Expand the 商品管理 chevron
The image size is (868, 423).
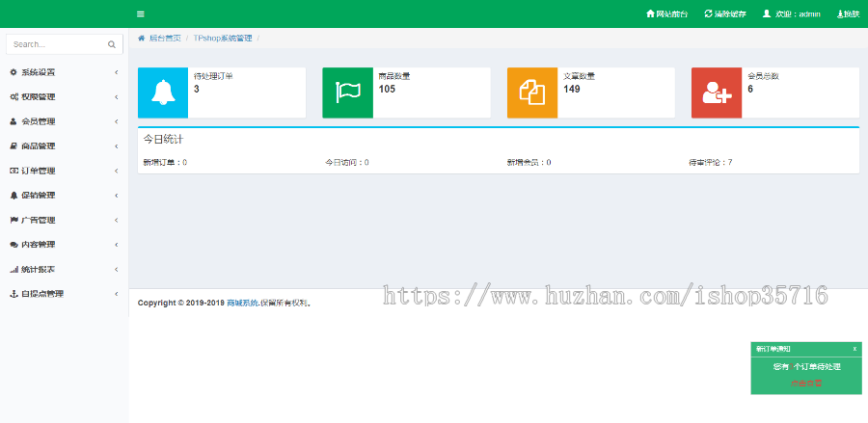coord(117,145)
